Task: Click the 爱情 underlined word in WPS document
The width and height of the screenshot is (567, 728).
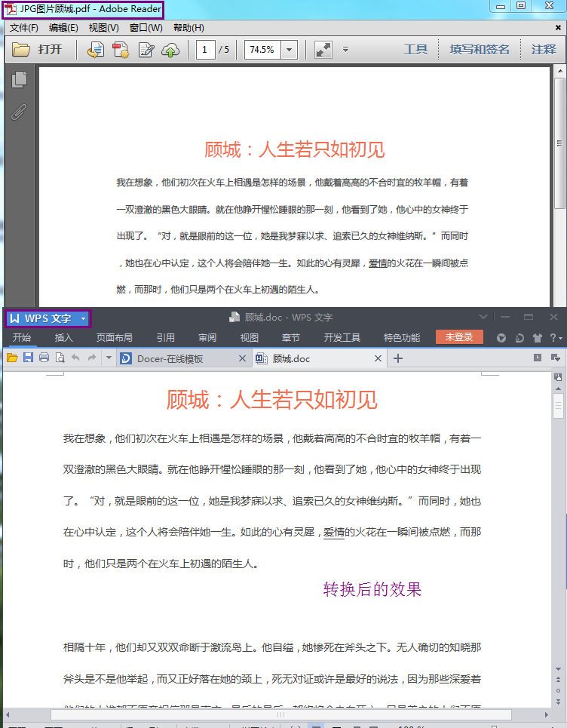Action: (333, 532)
